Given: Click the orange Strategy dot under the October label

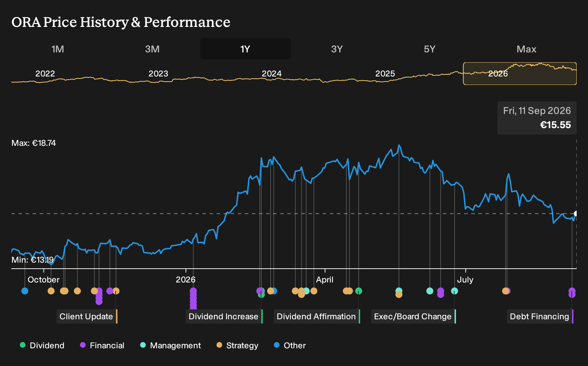Looking at the screenshot, I should [51, 291].
